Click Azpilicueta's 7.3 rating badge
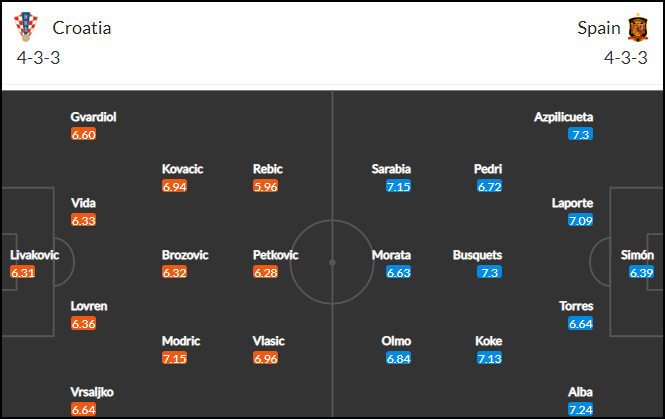 pos(580,134)
